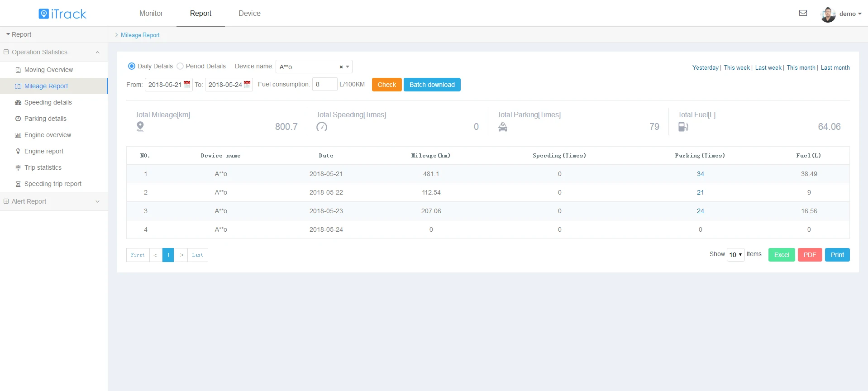This screenshot has height=391, width=868.
Task: Open Engine report in sidebar
Action: 54,151
